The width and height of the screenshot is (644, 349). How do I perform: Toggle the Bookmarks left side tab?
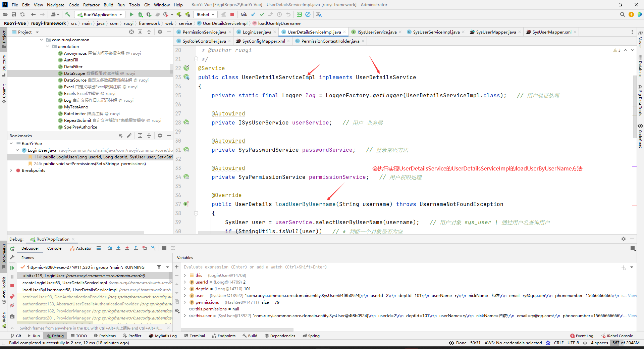(4, 256)
